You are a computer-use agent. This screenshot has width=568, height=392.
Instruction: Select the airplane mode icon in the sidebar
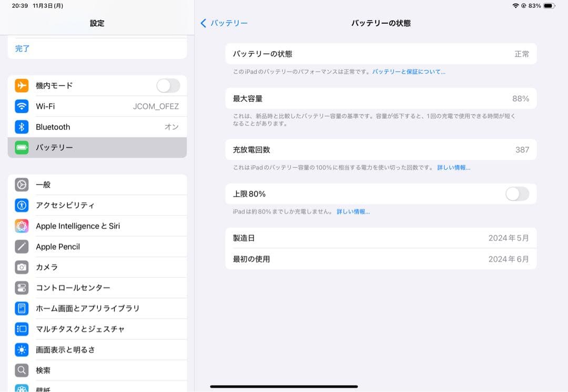pos(21,85)
